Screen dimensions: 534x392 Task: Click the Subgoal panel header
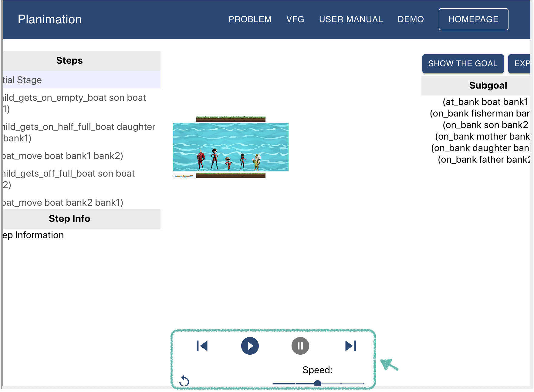click(x=476, y=86)
